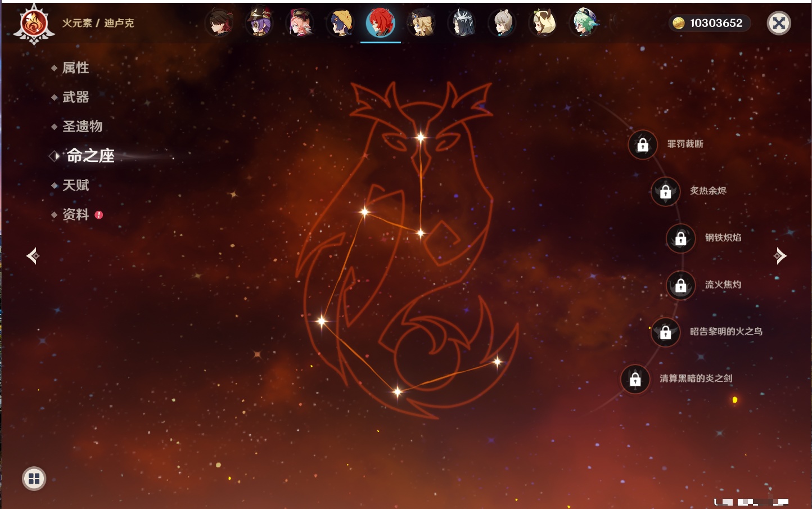Open the four-square grid menu button
Screen dimensions: 812x509
34,479
